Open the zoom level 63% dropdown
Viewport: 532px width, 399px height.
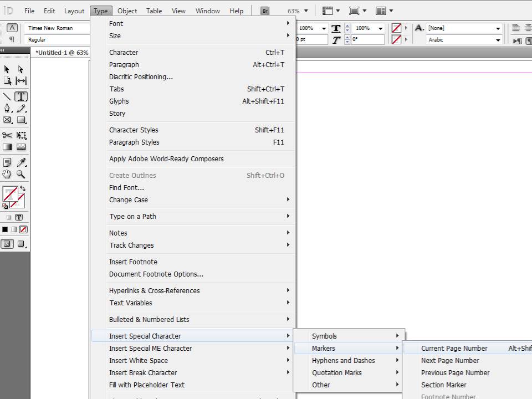pos(306,11)
